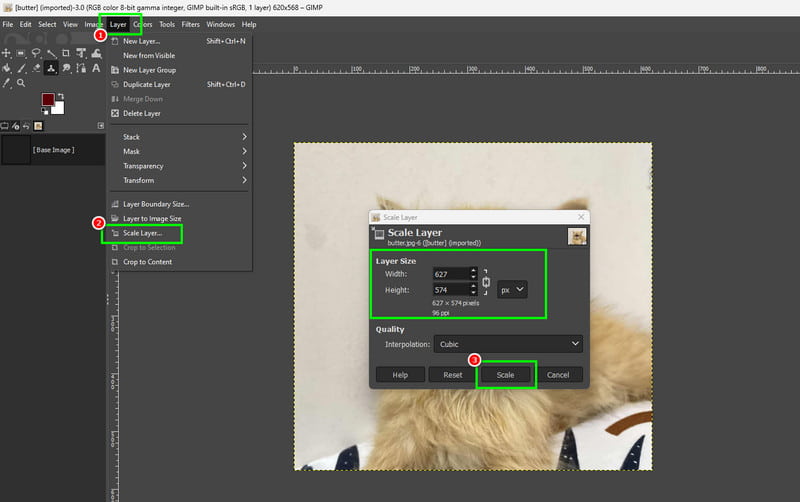Viewport: 800px width, 502px height.
Task: Click the Height input field
Action: (451, 290)
